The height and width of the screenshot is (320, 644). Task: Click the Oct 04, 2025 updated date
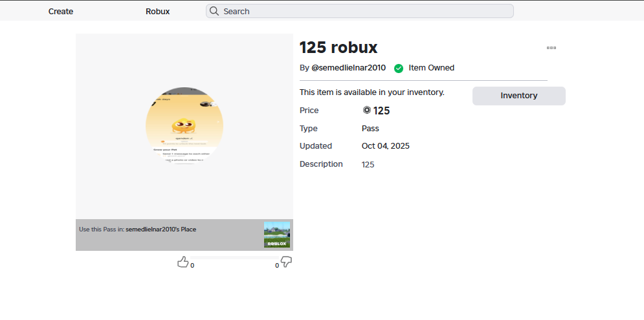pos(385,146)
